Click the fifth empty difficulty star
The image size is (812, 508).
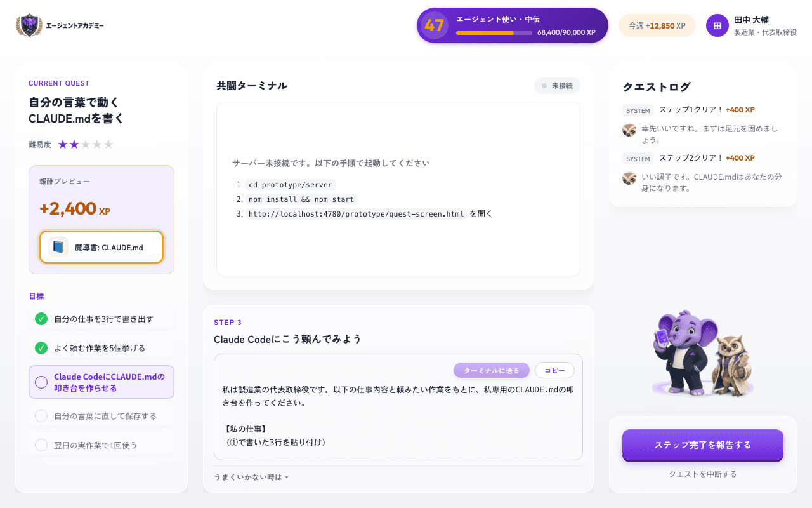click(x=108, y=144)
